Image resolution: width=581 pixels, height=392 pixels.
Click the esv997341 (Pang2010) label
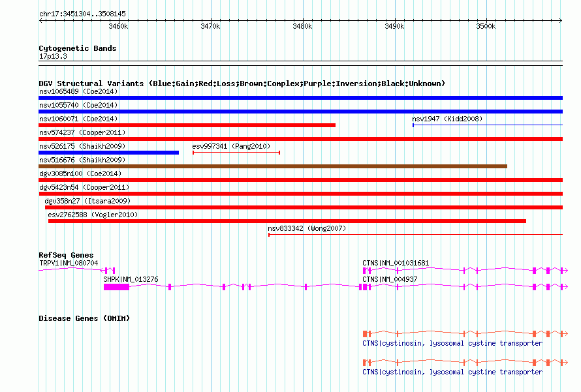(231, 146)
